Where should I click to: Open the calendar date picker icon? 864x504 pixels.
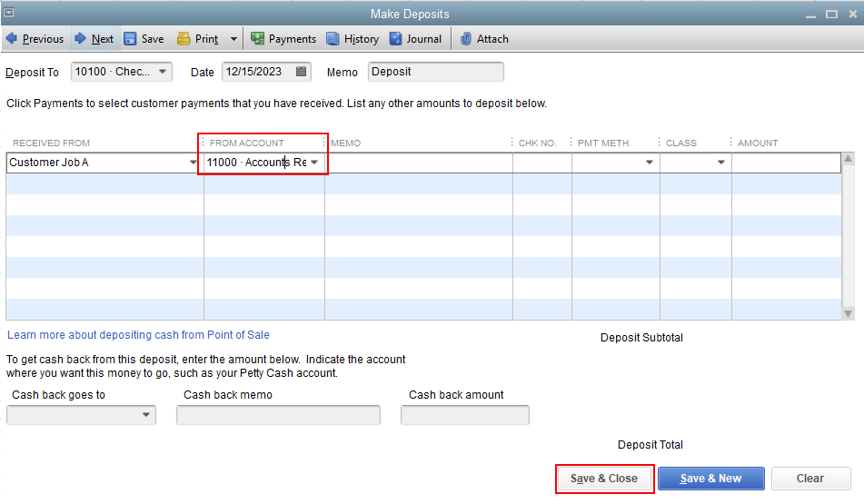[x=301, y=72]
